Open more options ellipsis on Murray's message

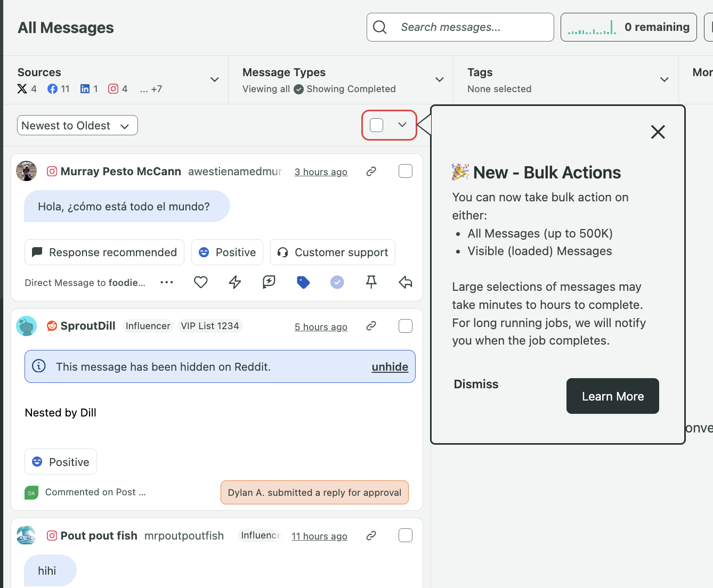point(167,282)
